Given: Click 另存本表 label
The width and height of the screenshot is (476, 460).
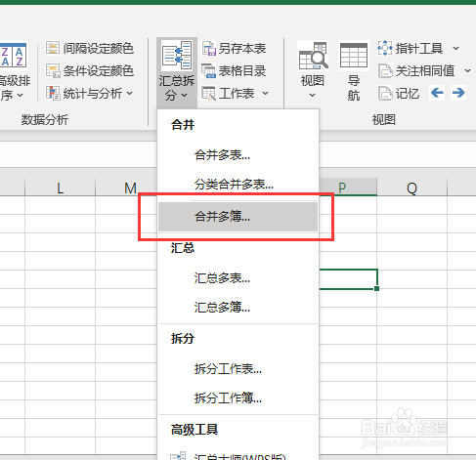Looking at the screenshot, I should tap(242, 49).
